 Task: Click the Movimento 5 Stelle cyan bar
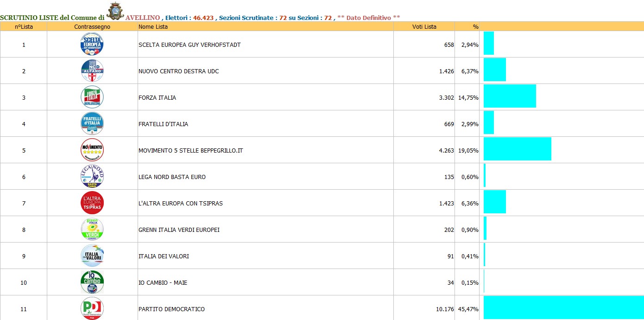[x=518, y=149]
